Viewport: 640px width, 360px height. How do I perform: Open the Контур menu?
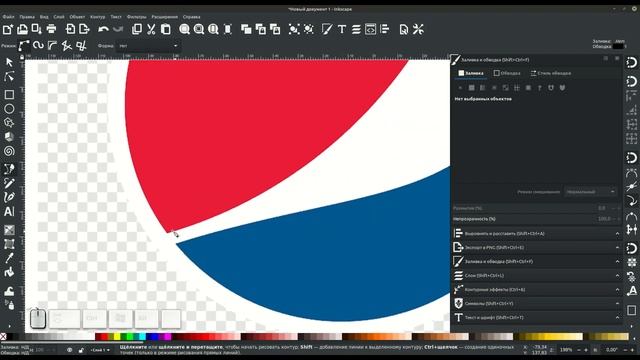(98, 17)
